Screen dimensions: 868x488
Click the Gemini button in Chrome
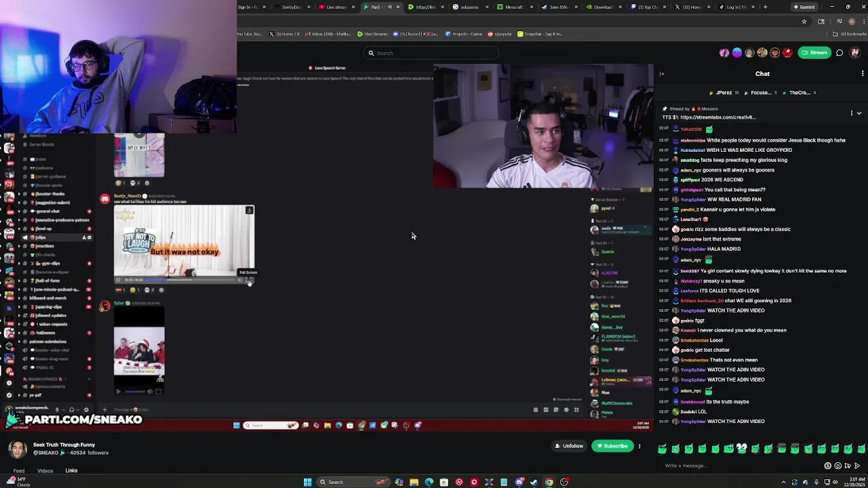804,7
